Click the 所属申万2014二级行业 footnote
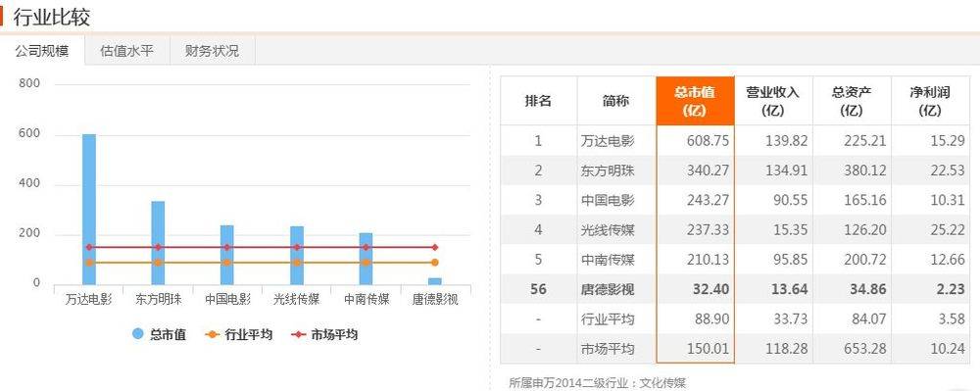Image resolution: width=980 pixels, height=391 pixels. point(598,383)
